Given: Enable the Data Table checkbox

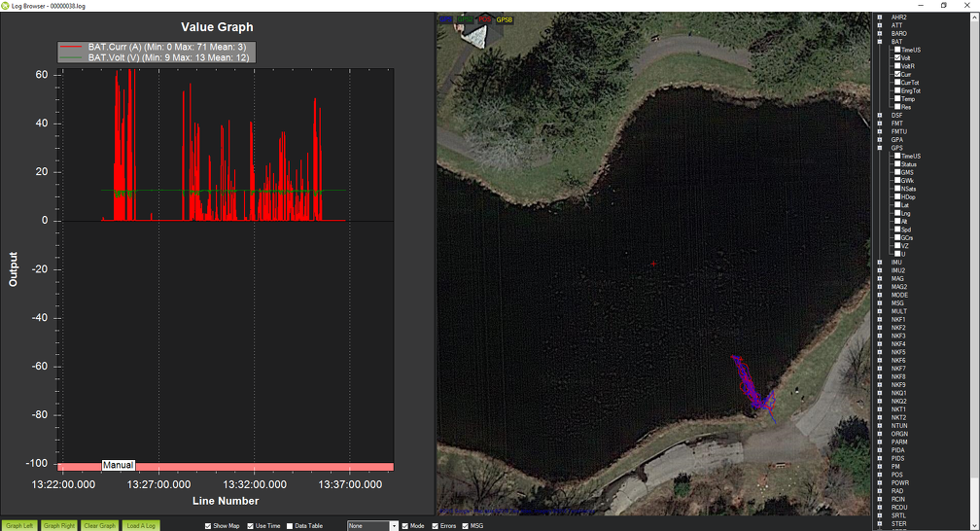Looking at the screenshot, I should click(290, 526).
